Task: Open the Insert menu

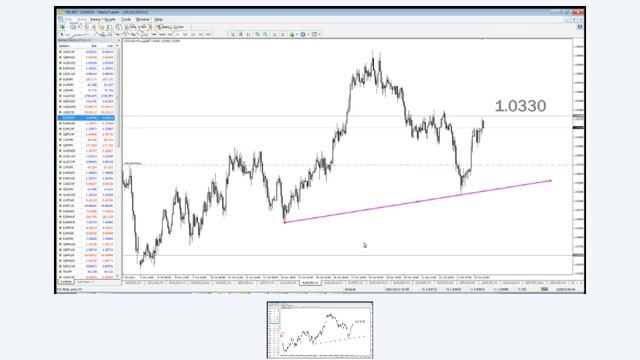Action: [x=95, y=19]
